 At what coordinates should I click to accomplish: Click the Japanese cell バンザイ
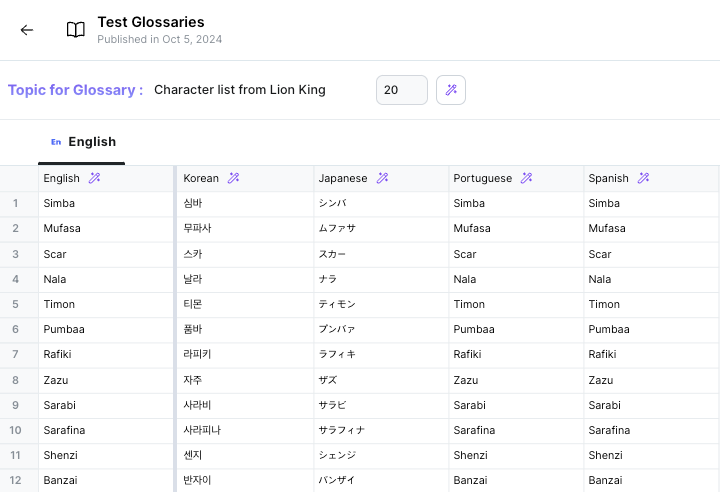(381, 480)
